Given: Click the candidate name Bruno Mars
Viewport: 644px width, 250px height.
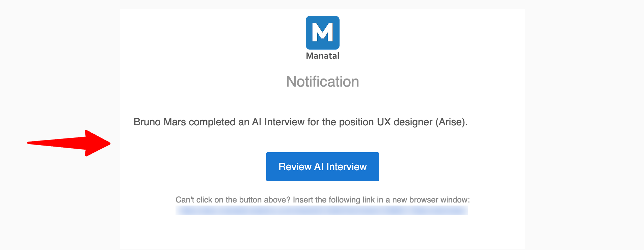Looking at the screenshot, I should 160,122.
